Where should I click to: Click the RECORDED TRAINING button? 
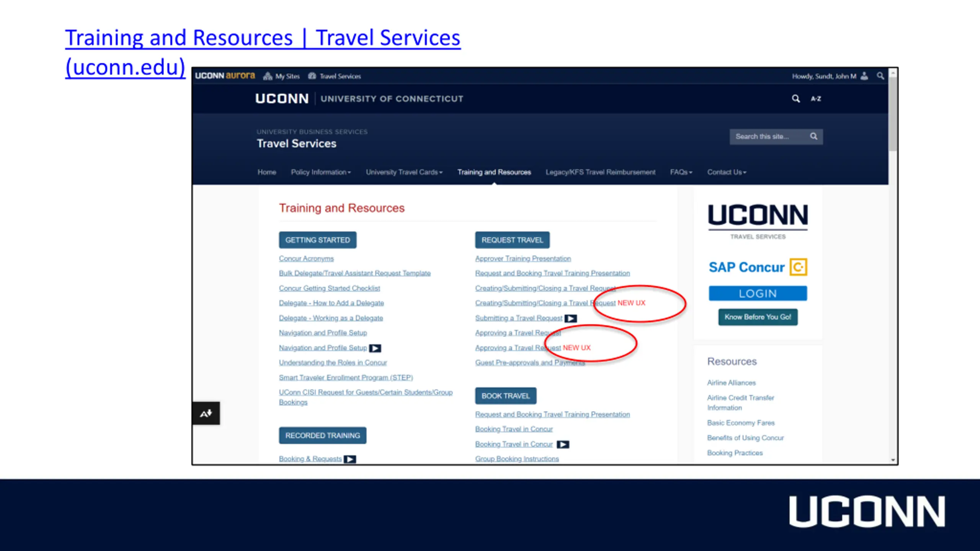click(x=323, y=435)
